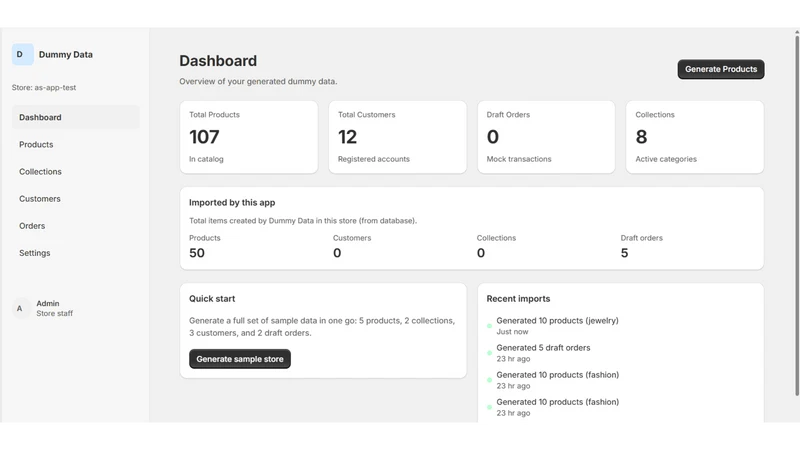Click the Generate Products button
The height and width of the screenshot is (450, 800).
pos(721,69)
